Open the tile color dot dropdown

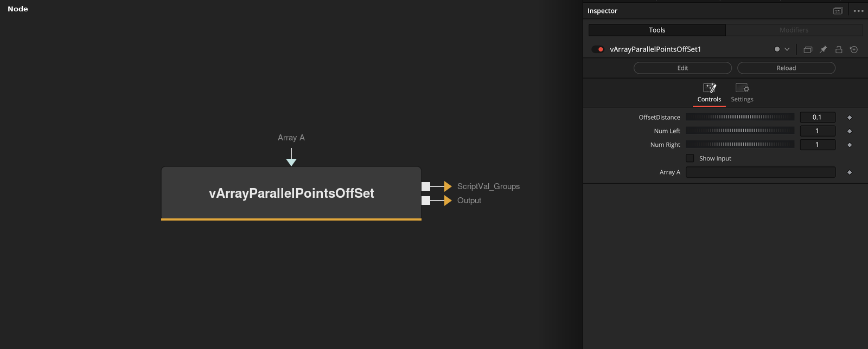pos(782,49)
